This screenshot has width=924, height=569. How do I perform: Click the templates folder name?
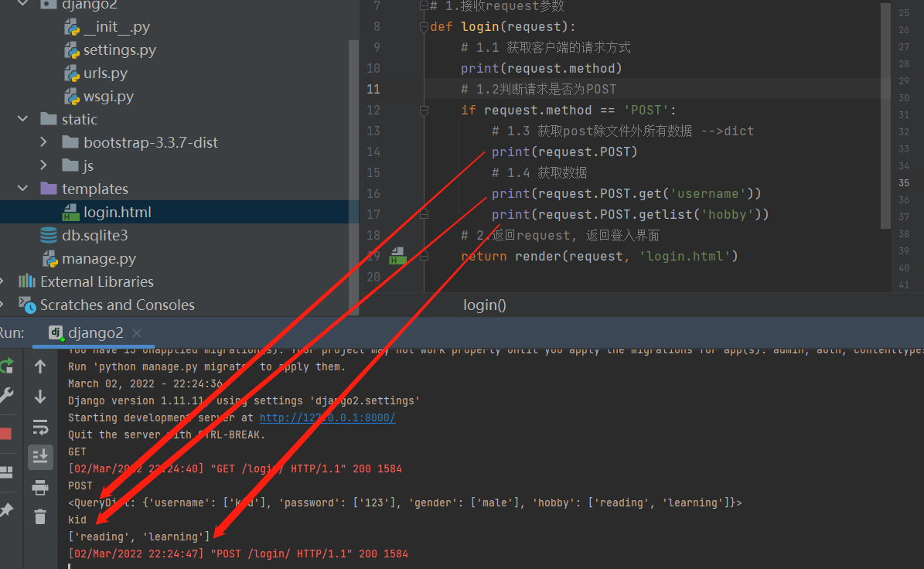tap(95, 189)
